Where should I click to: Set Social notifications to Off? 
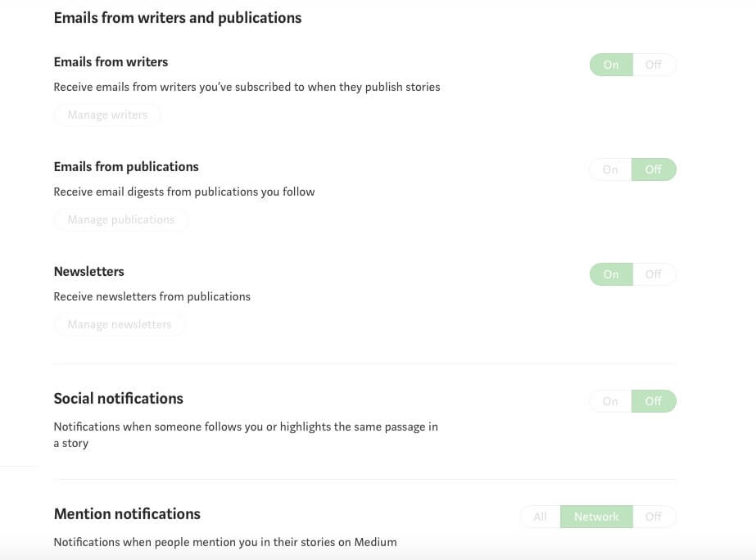[x=654, y=401]
